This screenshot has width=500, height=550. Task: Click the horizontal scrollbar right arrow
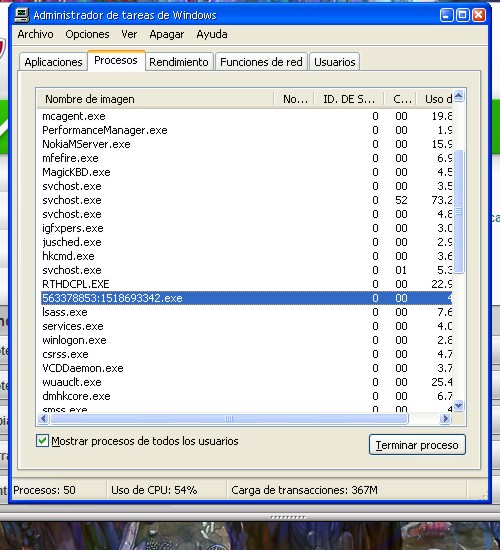(446, 418)
